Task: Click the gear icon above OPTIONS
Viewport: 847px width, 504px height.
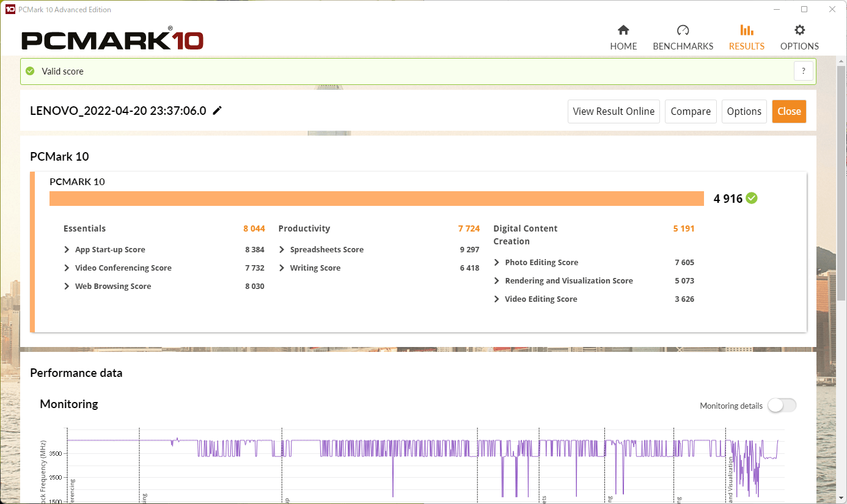Action: pos(799,30)
